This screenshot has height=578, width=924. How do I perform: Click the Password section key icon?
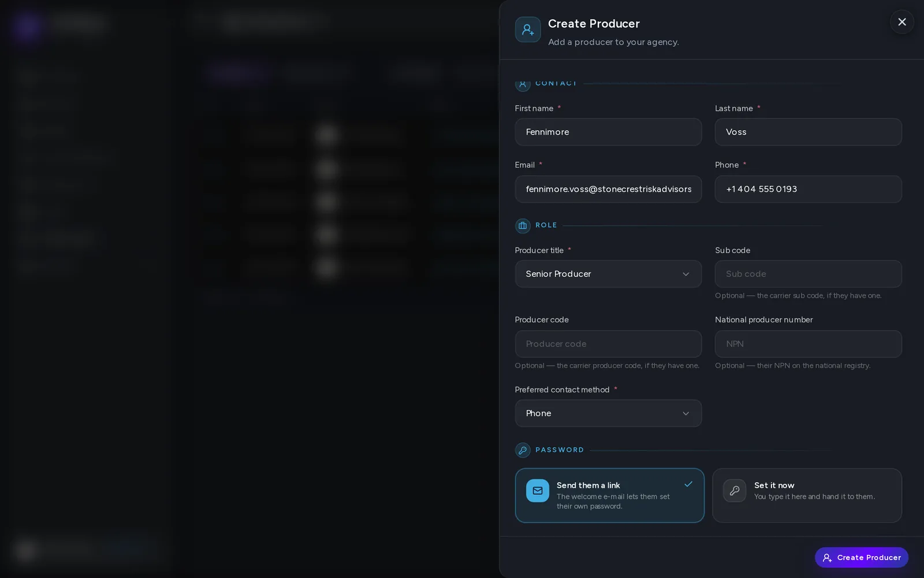point(523,450)
